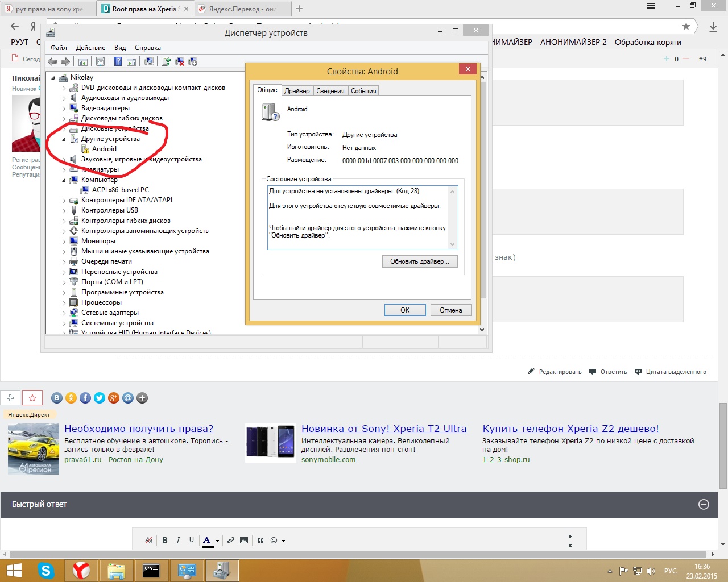Click the Insert image icon in the editor
Image resolution: width=728 pixels, height=582 pixels.
pyautogui.click(x=244, y=541)
